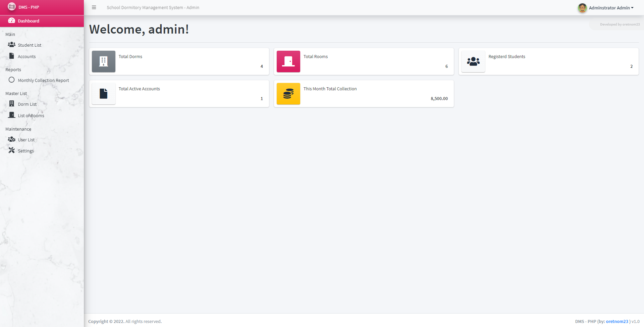
Task: Click the gray Total Dorms building icon
Action: click(104, 61)
